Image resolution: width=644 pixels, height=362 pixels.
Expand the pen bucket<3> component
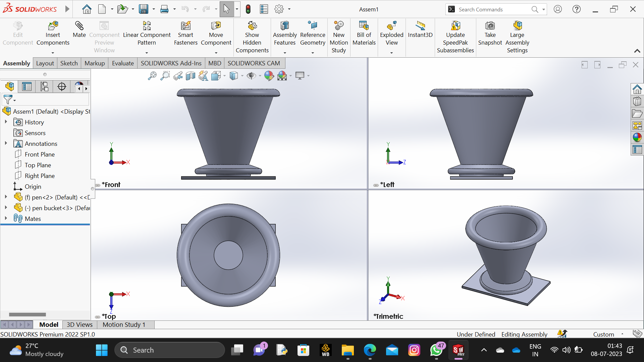6,208
